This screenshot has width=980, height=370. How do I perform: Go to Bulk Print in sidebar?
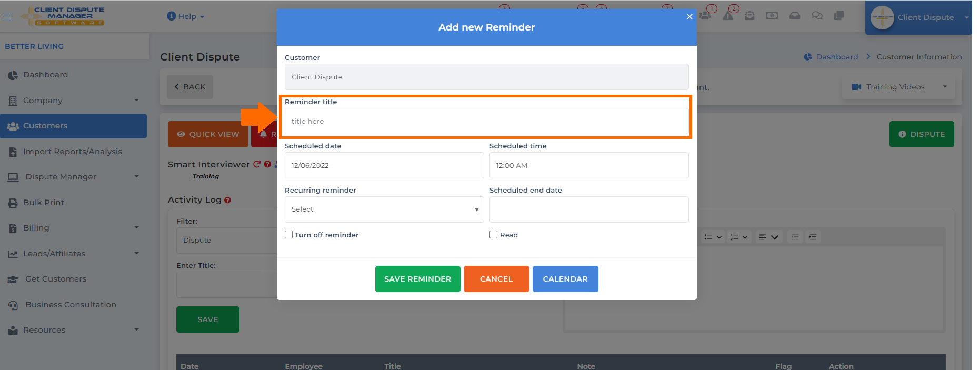pyautogui.click(x=44, y=203)
